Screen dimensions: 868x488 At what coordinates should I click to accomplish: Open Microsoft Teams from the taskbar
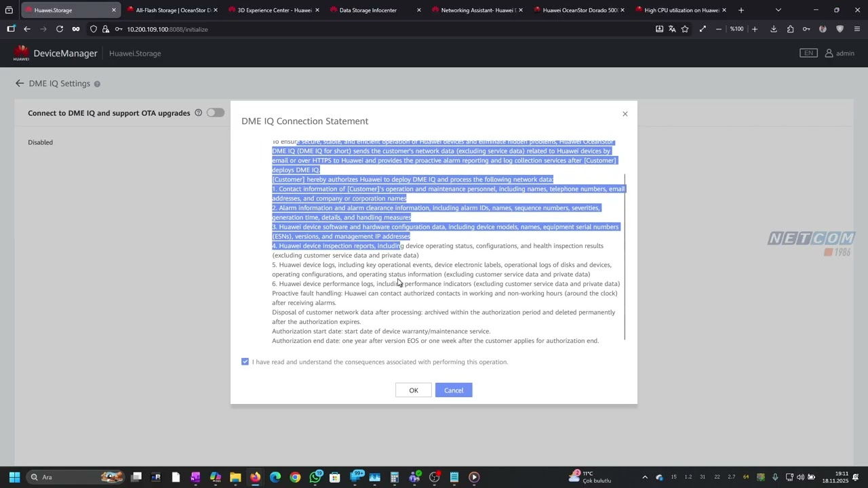pos(414,477)
